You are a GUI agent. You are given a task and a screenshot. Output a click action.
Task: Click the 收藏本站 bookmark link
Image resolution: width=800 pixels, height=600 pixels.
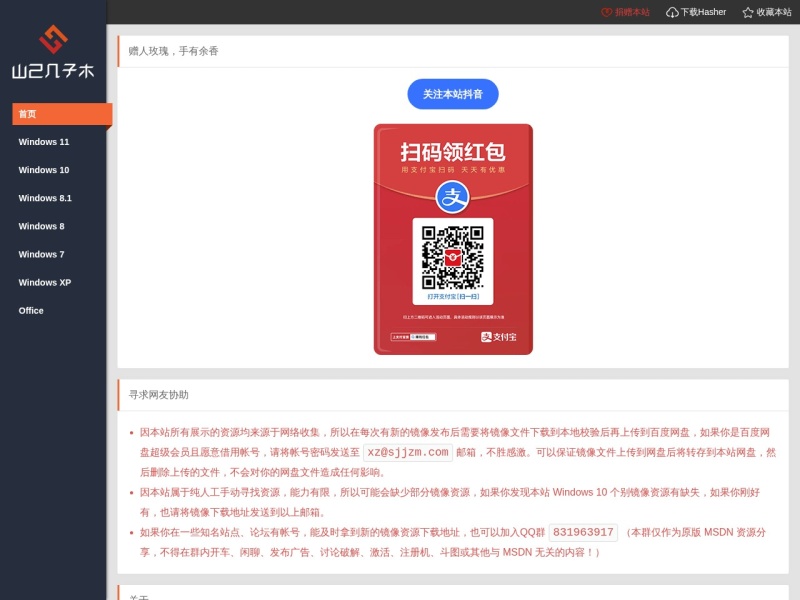[x=774, y=12]
